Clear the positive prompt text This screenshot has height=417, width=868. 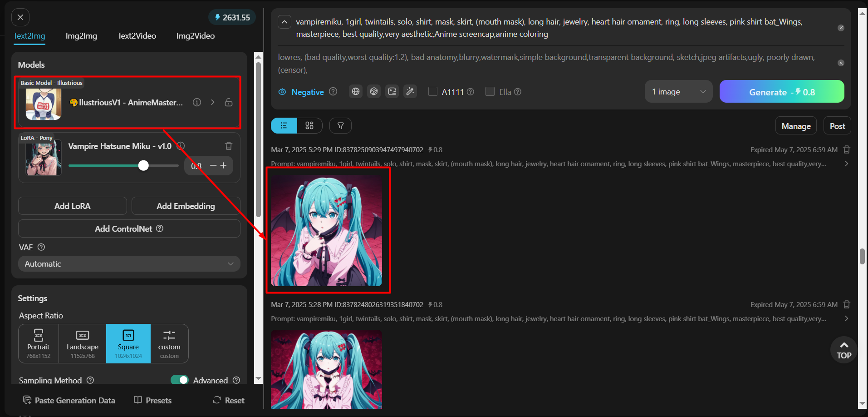coord(841,28)
